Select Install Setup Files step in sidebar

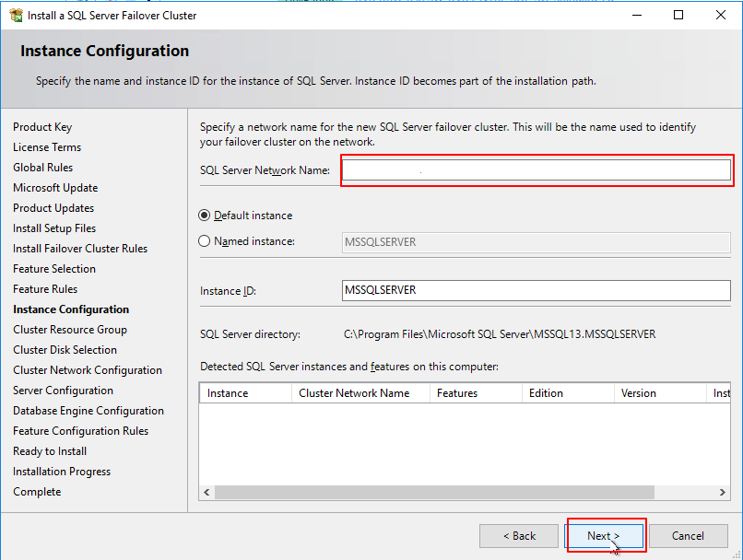point(54,228)
